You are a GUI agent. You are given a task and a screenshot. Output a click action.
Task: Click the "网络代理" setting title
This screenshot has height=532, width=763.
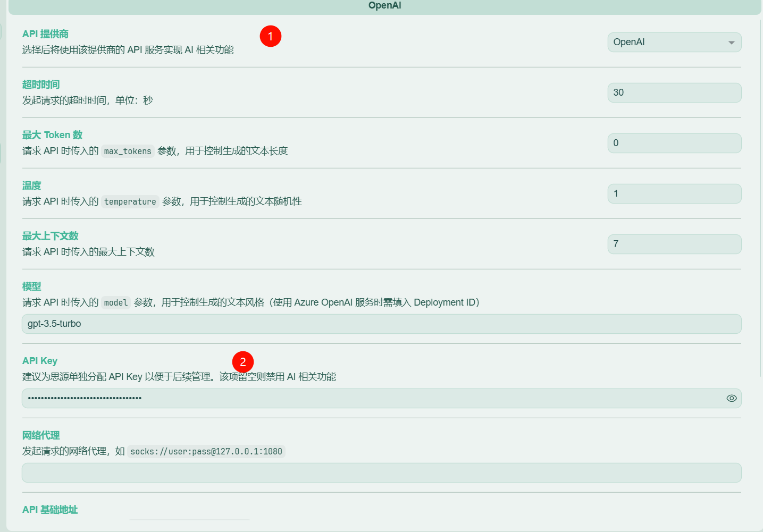point(41,435)
